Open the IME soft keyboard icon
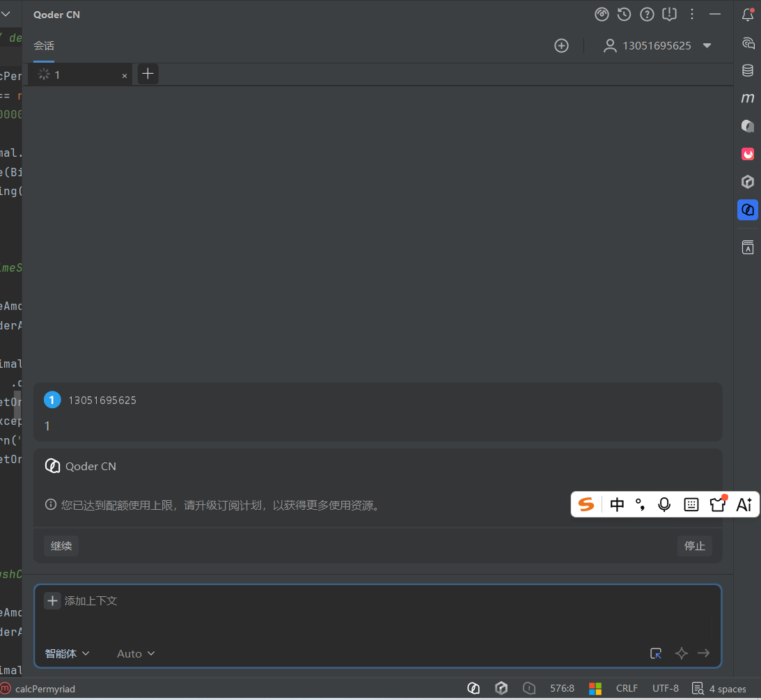 coord(691,505)
